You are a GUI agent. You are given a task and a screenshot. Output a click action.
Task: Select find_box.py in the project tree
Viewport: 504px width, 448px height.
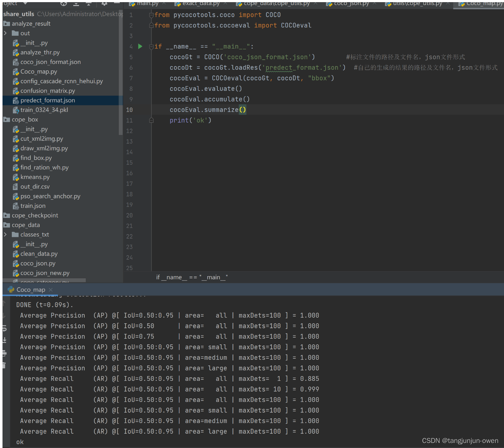point(36,158)
